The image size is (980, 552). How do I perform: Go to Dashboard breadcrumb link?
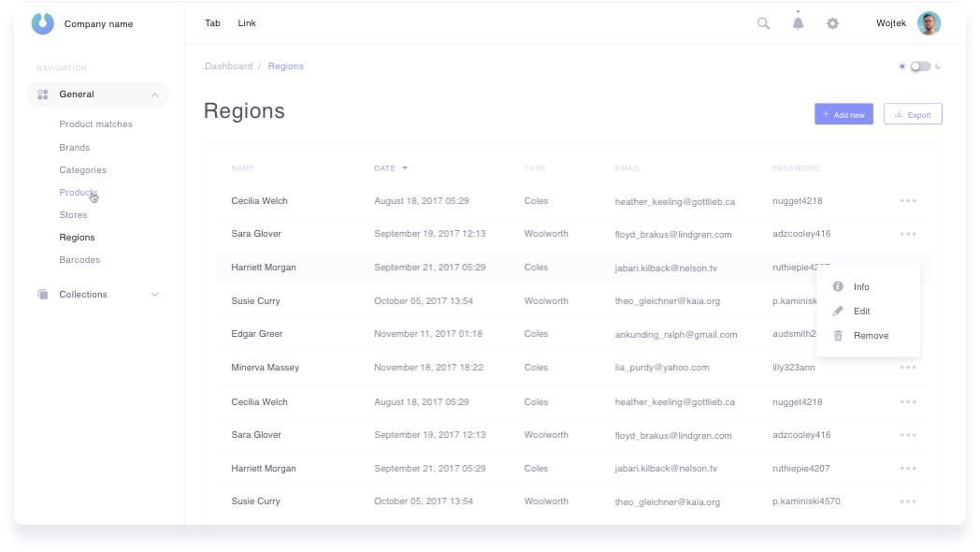click(228, 66)
